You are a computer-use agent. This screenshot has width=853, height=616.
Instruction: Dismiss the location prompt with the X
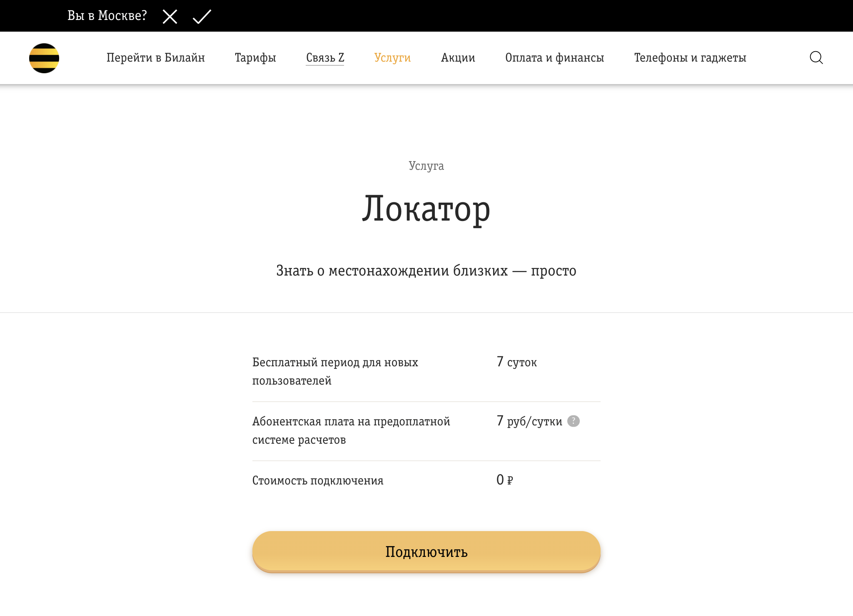[x=170, y=17]
